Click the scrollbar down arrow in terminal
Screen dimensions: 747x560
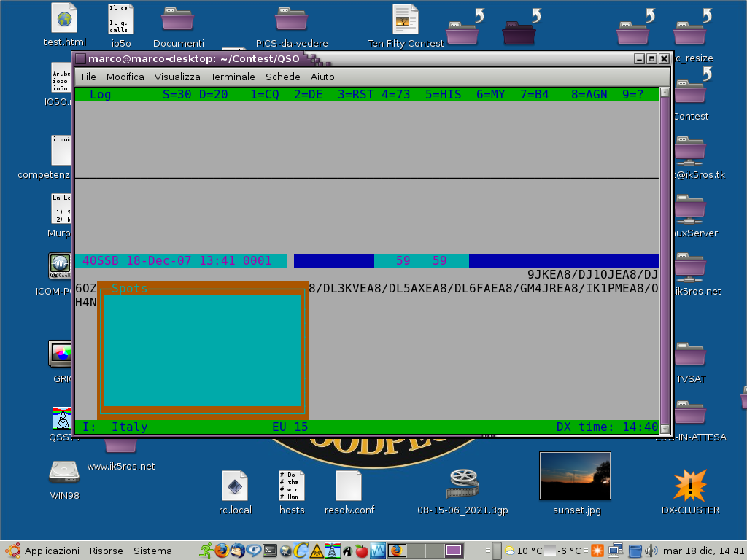(x=665, y=429)
